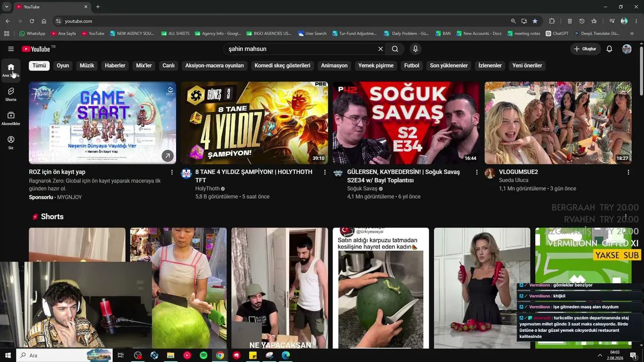Open Chrome home page button
Viewport: 644px width, 362px height.
click(x=44, y=21)
